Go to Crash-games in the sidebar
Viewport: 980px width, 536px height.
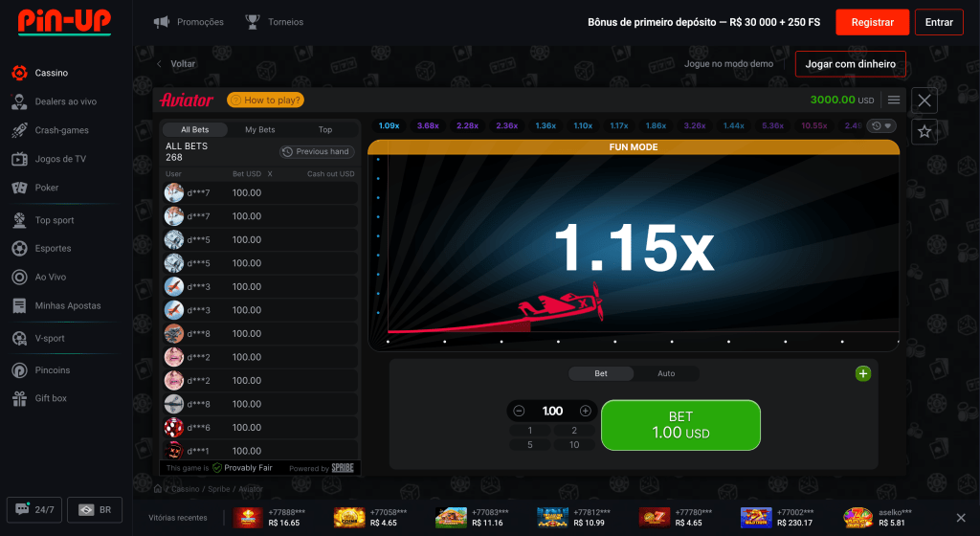coord(61,130)
